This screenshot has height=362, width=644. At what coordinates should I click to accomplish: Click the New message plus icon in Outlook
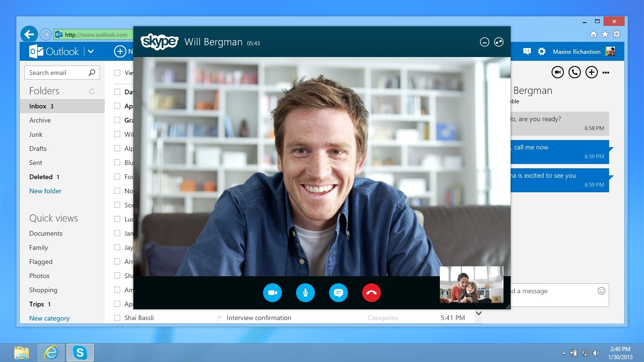coord(120,51)
